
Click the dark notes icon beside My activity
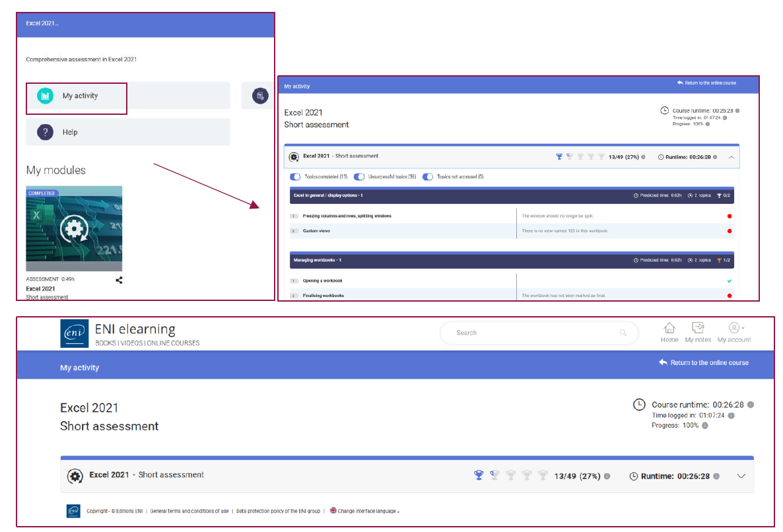[x=259, y=96]
